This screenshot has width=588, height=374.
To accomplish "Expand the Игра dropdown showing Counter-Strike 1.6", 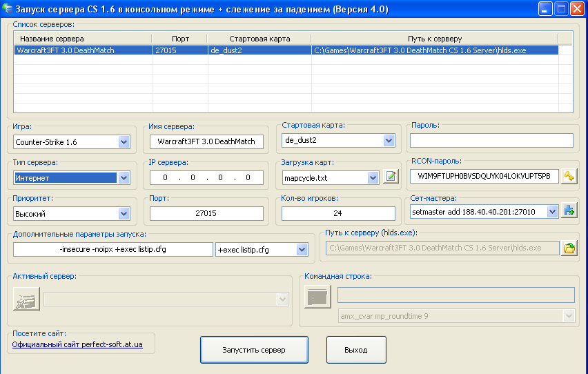I will (x=124, y=142).
